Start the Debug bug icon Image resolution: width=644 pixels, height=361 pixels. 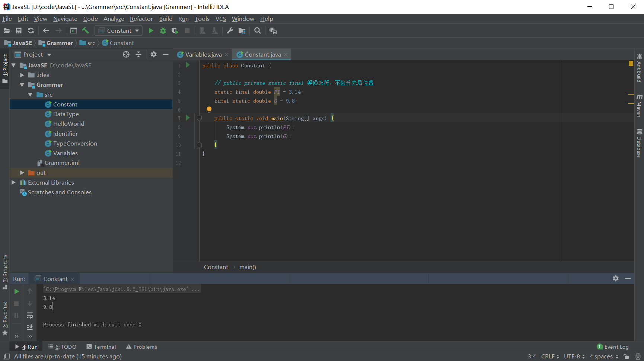[x=163, y=31]
